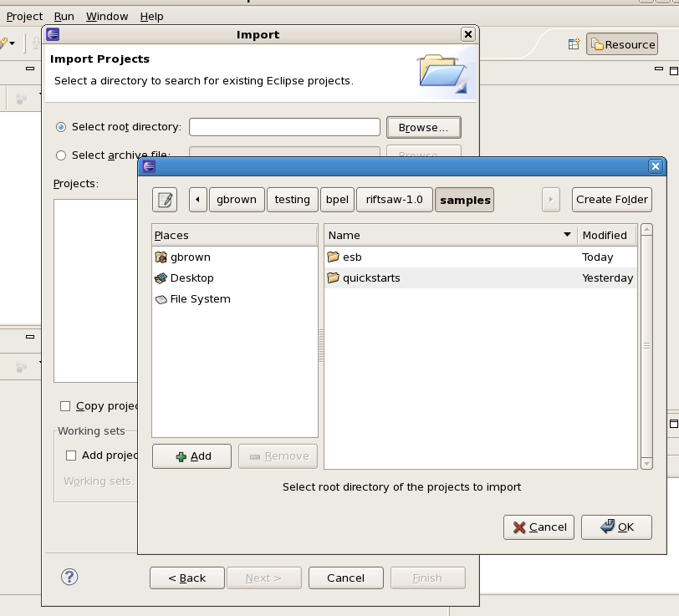This screenshot has height=616, width=679.
Task: Open File System in Places
Action: [x=200, y=299]
